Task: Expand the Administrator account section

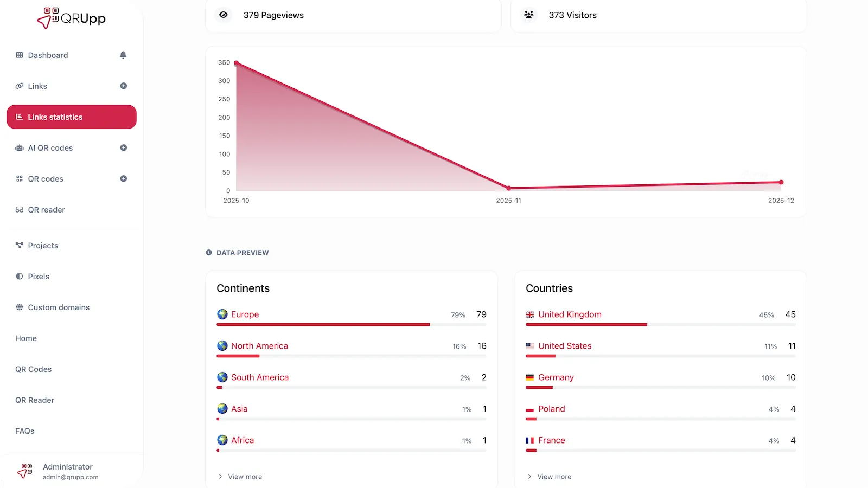Action: pyautogui.click(x=67, y=471)
